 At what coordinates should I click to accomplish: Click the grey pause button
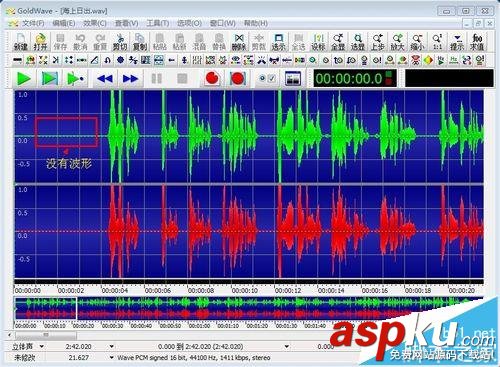coord(157,79)
